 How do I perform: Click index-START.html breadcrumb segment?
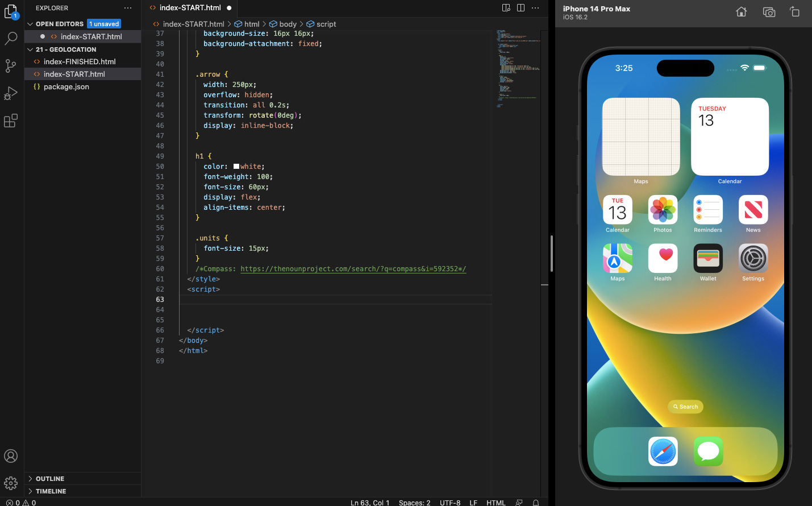189,24
